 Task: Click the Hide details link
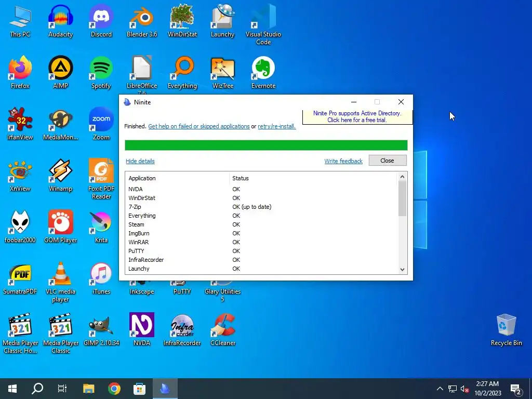click(140, 161)
